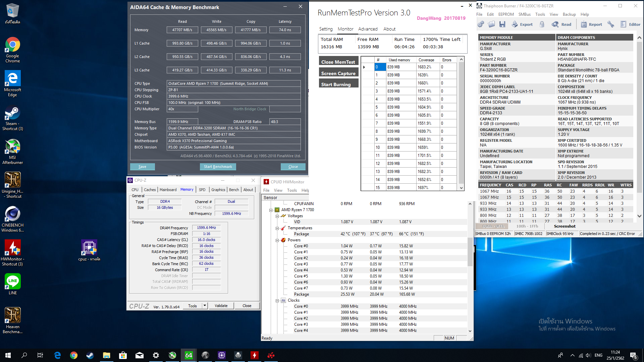
Task: Save the dump with the floppy disk icon
Action: click(x=502, y=24)
